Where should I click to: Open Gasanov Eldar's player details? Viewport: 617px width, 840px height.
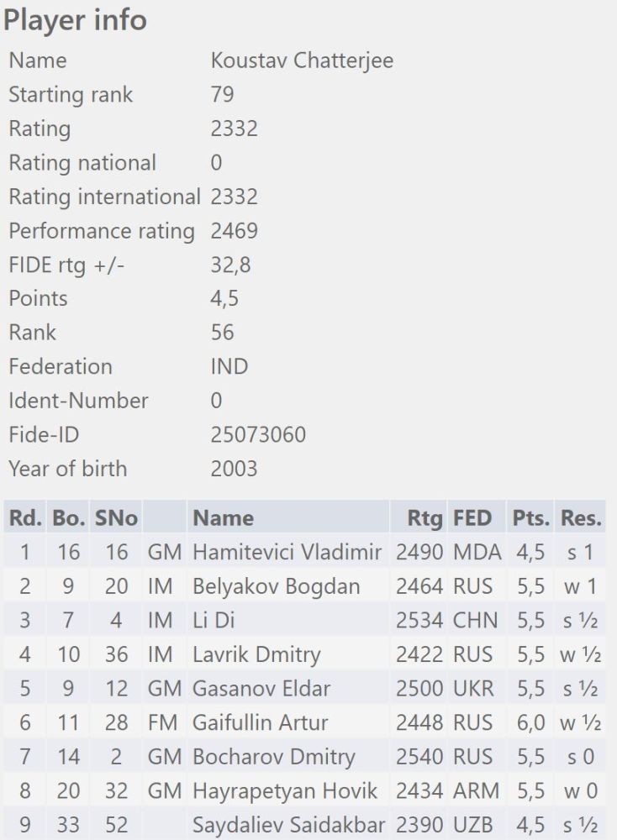tap(261, 689)
